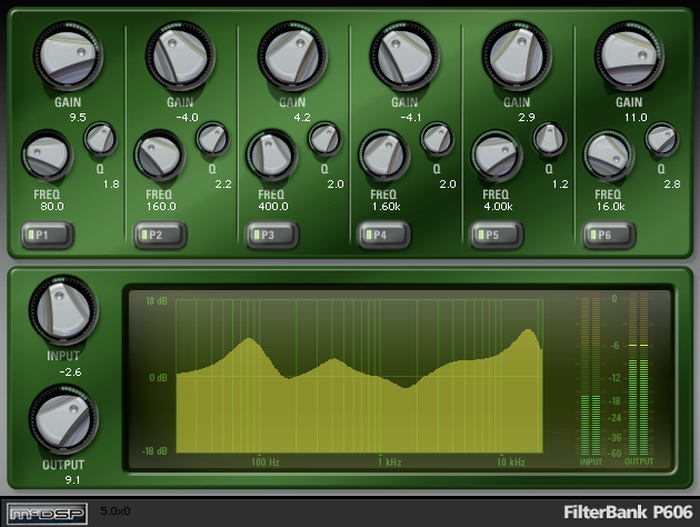Click the INPUT level knob
The height and width of the screenshot is (527, 700).
coord(63,310)
